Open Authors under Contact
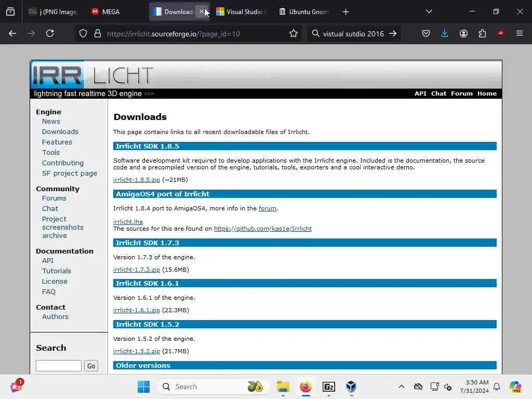The image size is (532, 399). [x=55, y=316]
